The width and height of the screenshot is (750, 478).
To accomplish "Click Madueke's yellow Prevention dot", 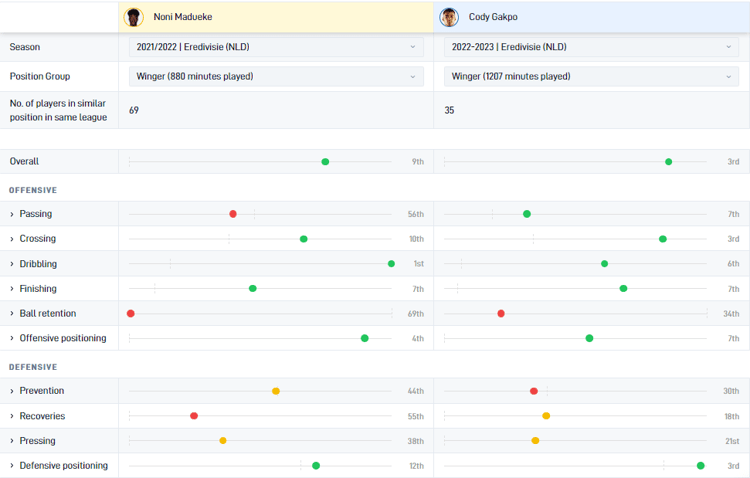I will click(276, 391).
